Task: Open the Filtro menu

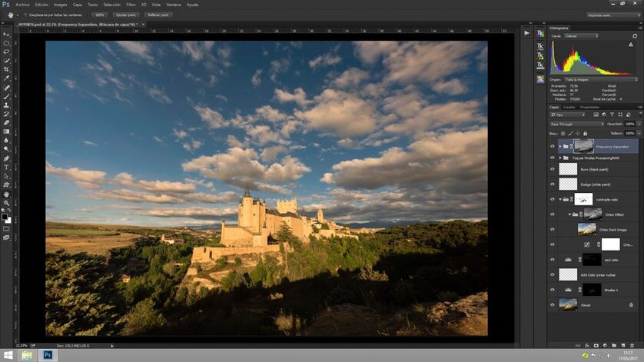Action: click(131, 5)
